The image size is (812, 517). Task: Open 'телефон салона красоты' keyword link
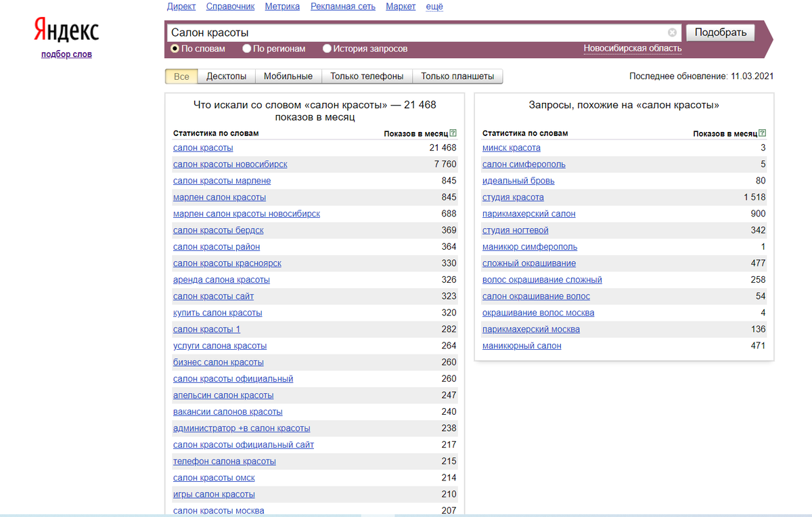(x=225, y=462)
